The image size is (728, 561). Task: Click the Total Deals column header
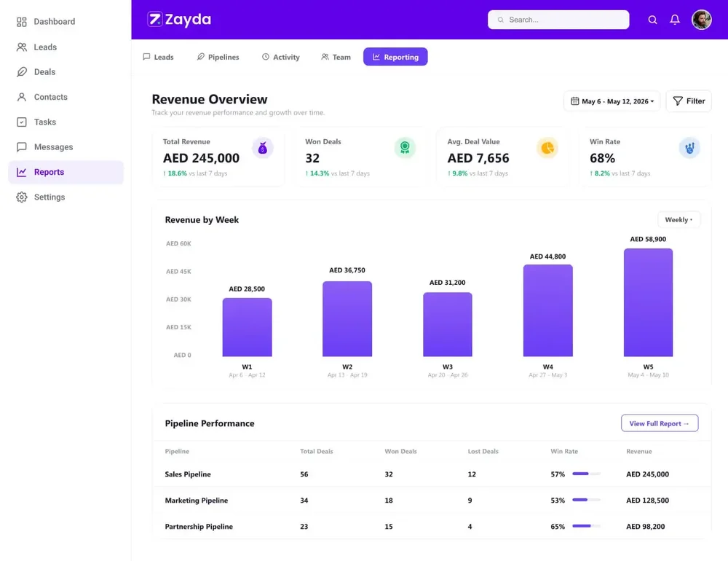(x=317, y=451)
